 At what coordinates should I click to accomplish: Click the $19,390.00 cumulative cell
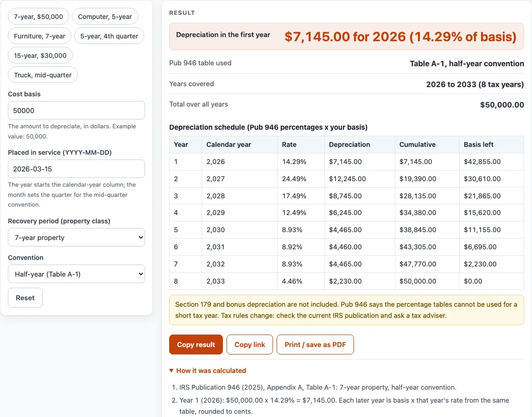pos(427,179)
